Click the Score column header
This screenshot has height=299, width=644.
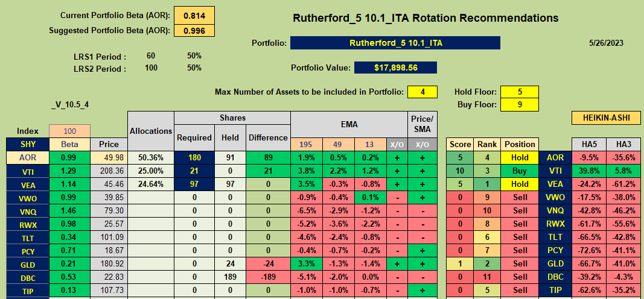459,144
